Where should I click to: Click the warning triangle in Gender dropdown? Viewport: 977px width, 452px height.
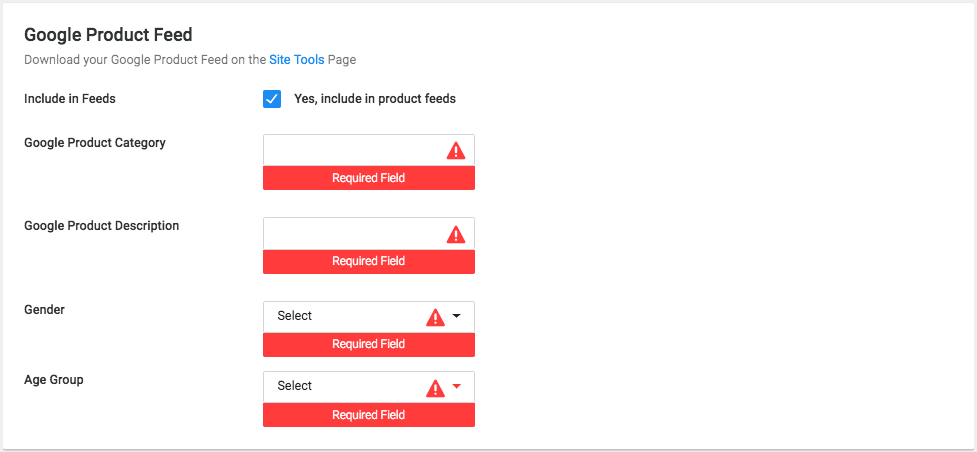[435, 317]
